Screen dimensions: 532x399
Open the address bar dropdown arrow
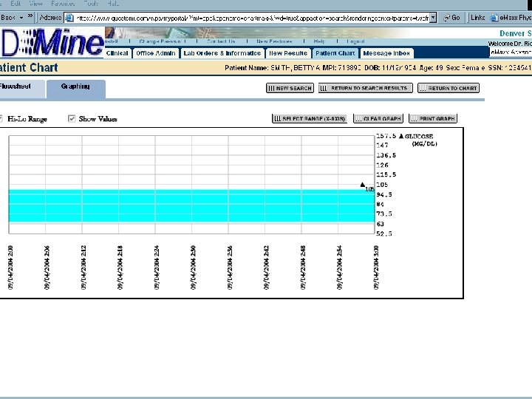(433, 18)
